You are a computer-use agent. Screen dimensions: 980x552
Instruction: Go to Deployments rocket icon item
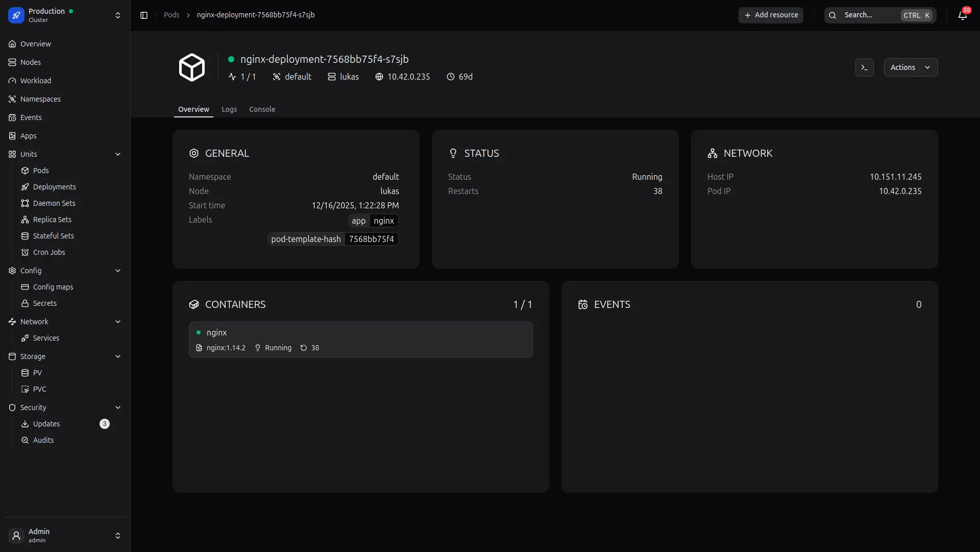pyautogui.click(x=54, y=187)
